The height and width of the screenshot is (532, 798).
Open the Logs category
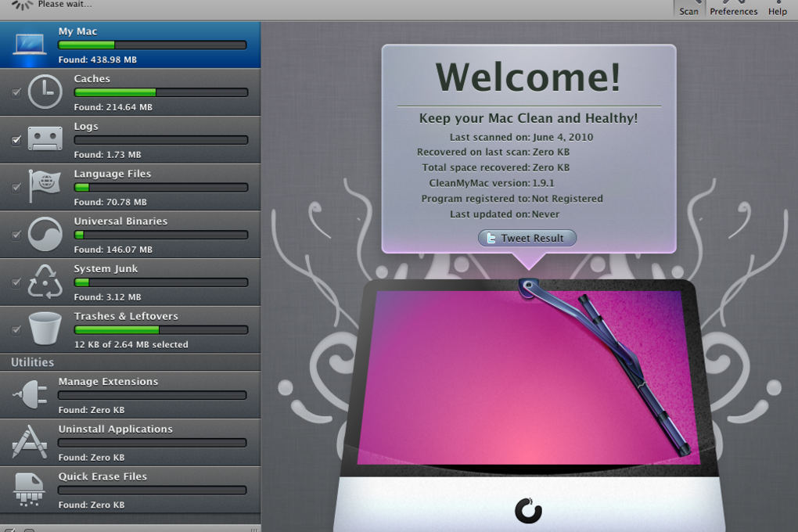coord(131,139)
